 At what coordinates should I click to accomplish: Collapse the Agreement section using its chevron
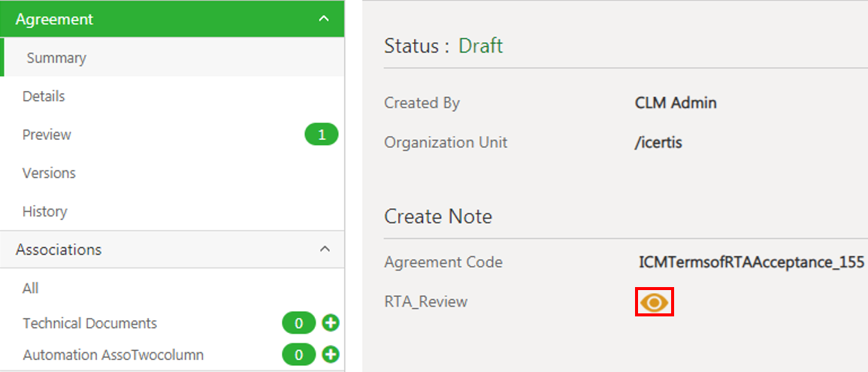click(324, 19)
